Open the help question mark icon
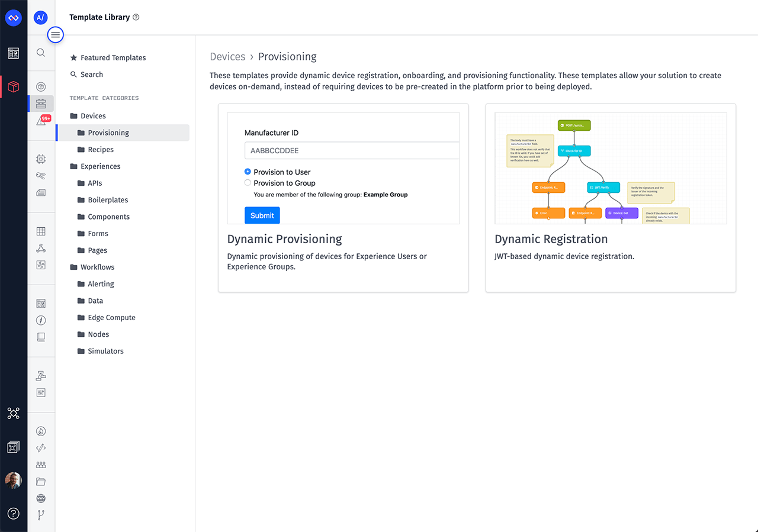Viewport: 758px width, 532px height. point(13,514)
